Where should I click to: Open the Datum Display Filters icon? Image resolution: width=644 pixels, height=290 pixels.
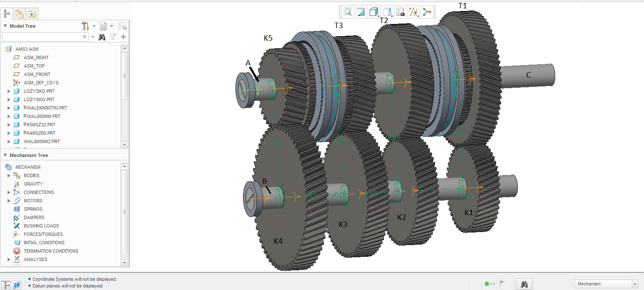[414, 12]
